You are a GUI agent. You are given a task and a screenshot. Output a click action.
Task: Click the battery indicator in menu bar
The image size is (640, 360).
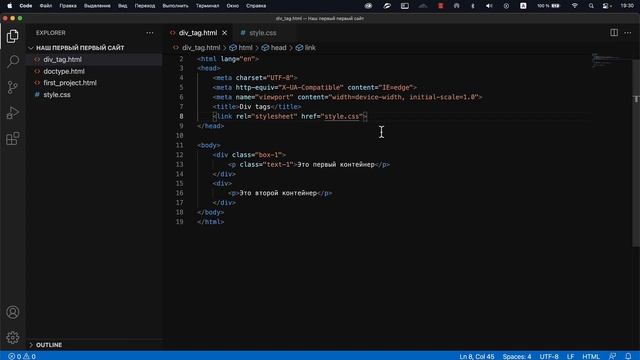pos(549,6)
